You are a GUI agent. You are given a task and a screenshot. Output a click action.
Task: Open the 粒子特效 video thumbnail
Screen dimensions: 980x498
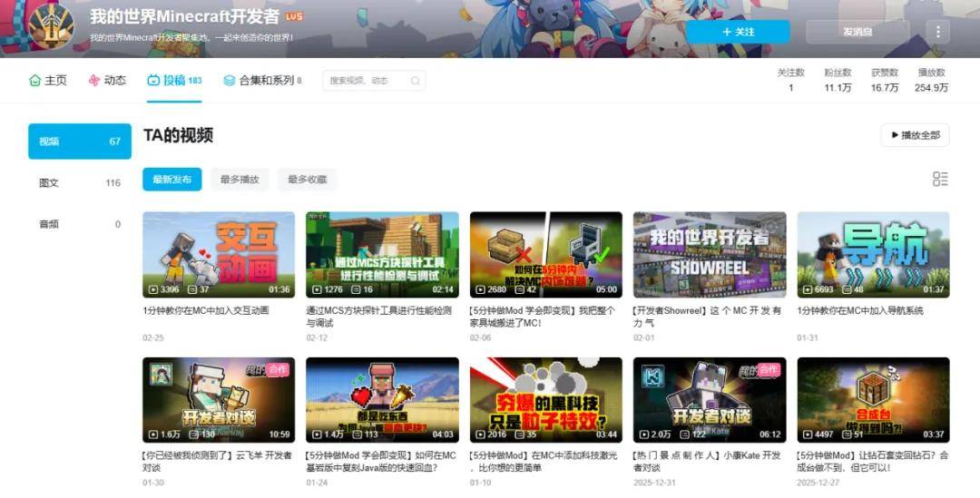tap(546, 400)
